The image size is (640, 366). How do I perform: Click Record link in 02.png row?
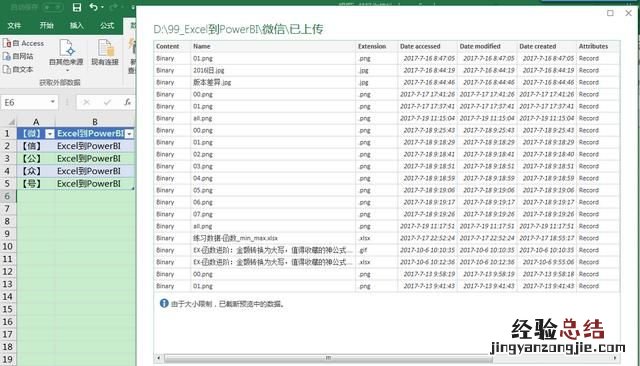click(589, 155)
